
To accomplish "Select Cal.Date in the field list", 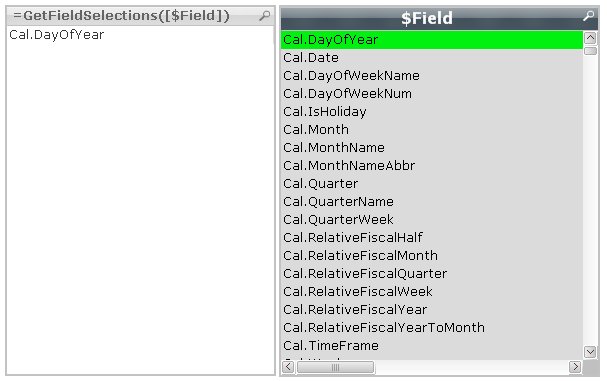I will (x=432, y=58).
